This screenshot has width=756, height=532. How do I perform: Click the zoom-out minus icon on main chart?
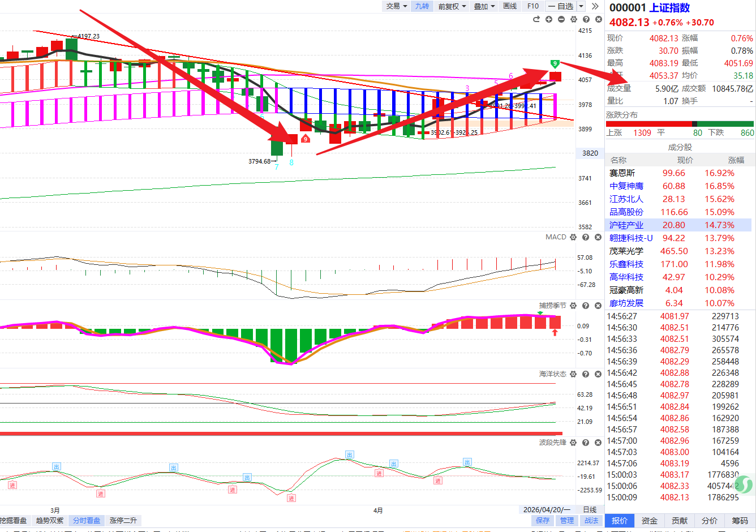click(561, 19)
